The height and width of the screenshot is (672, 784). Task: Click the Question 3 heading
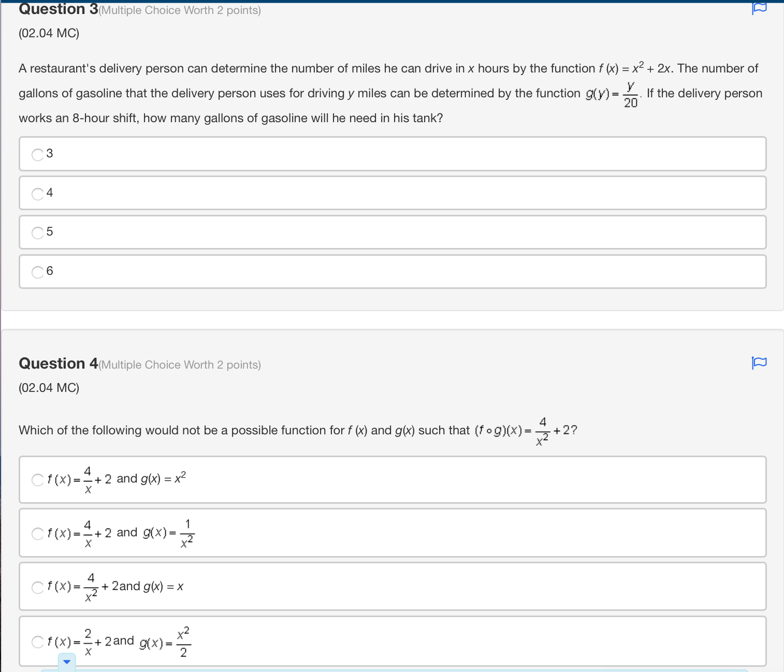click(57, 9)
